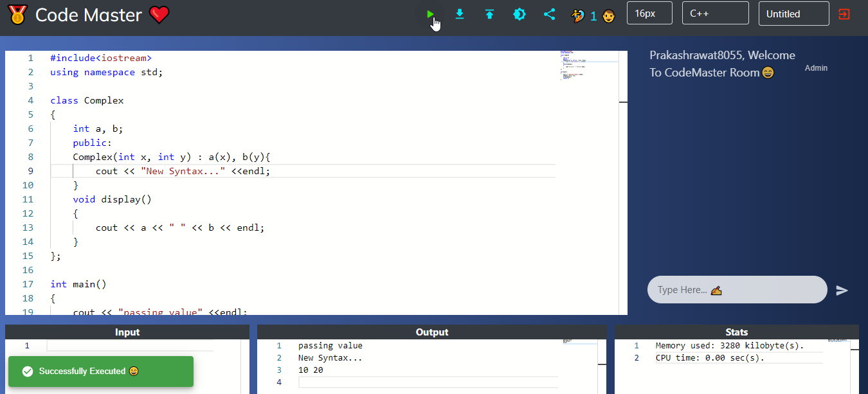Click the Code Master title
This screenshot has height=394, width=868.
pos(88,15)
